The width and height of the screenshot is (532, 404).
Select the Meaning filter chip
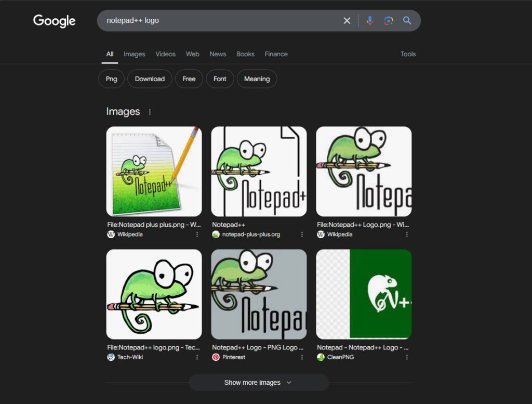tap(257, 79)
